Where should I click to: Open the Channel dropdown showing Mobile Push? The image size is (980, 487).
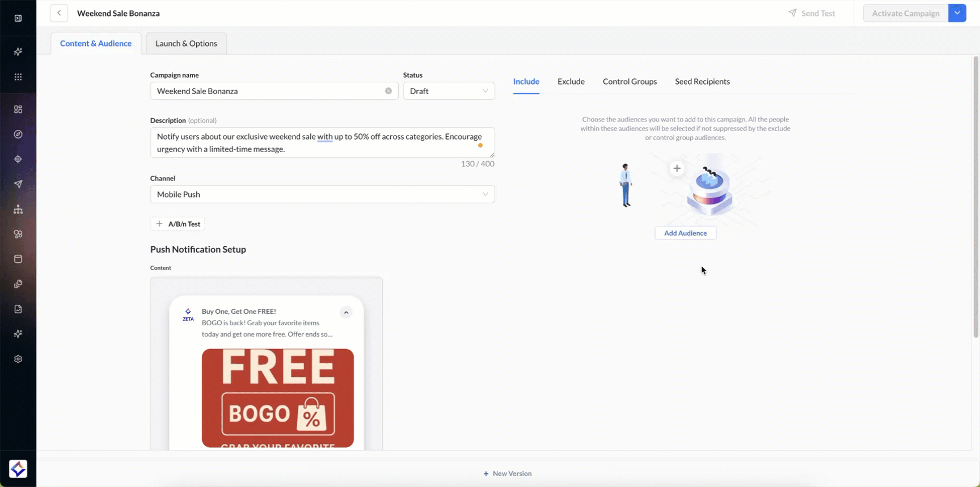322,194
